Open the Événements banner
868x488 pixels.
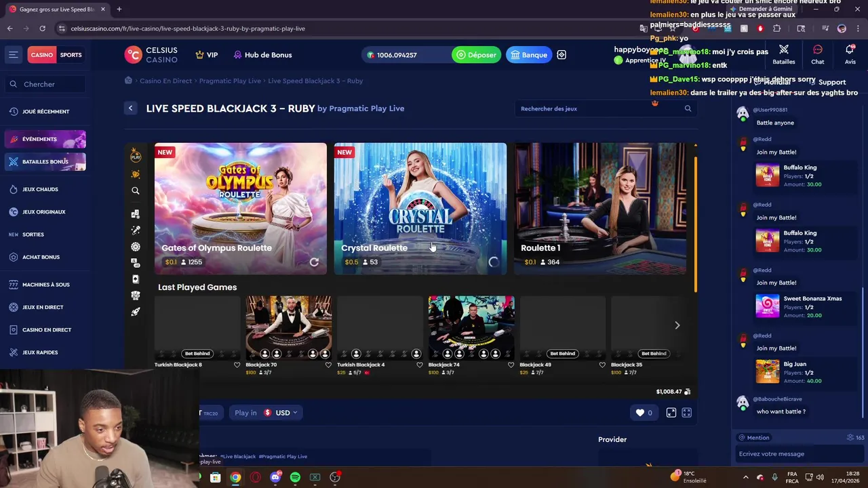click(x=45, y=139)
